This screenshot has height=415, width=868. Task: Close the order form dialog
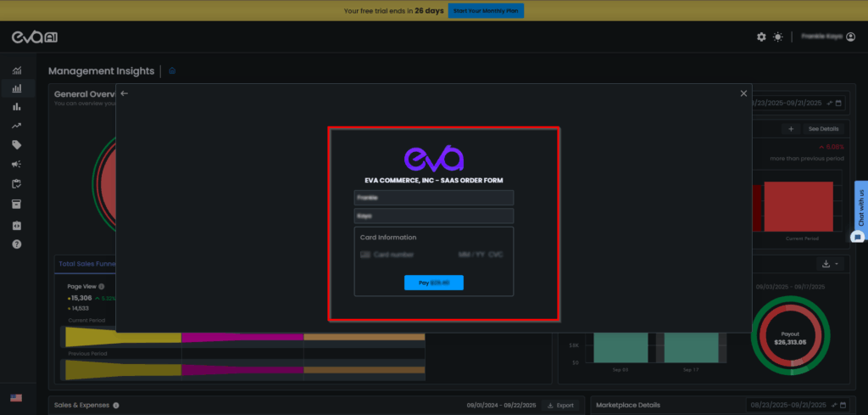pyautogui.click(x=743, y=93)
